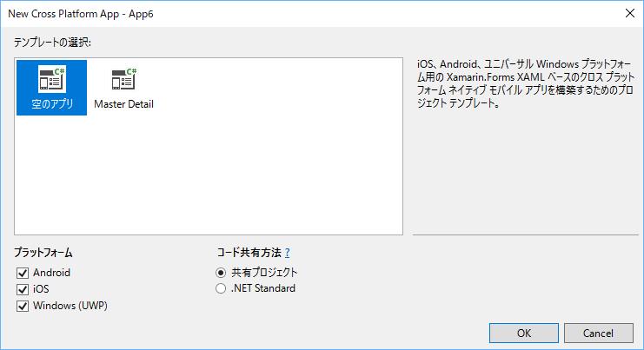
Task: Uncheck the iOS platform checkbox
Action: tap(23, 289)
